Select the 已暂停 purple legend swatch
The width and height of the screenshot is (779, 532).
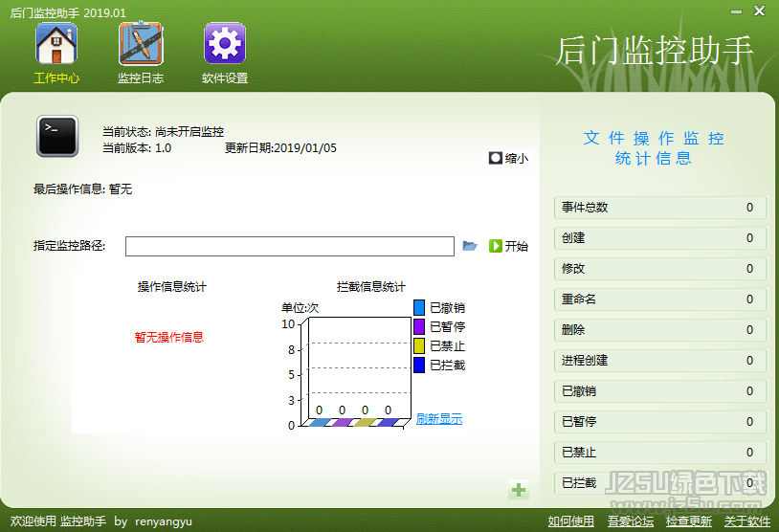pos(419,327)
